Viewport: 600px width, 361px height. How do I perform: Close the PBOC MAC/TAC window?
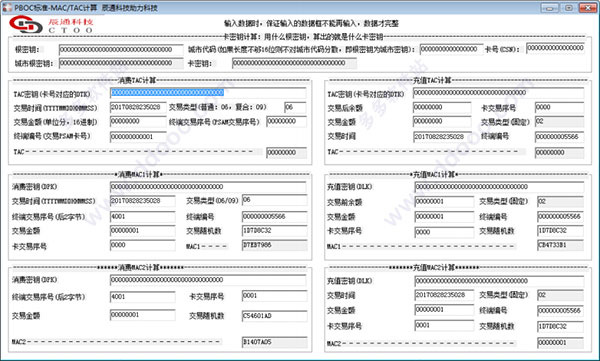coord(588,8)
